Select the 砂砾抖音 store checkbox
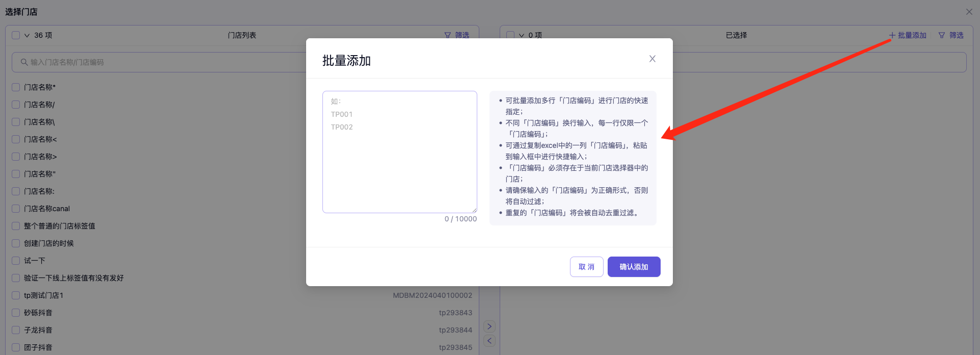The height and width of the screenshot is (355, 980). (x=16, y=313)
